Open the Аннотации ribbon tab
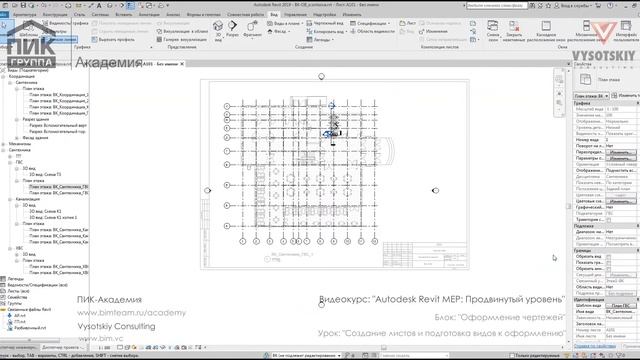The image size is (640, 360). (149, 15)
